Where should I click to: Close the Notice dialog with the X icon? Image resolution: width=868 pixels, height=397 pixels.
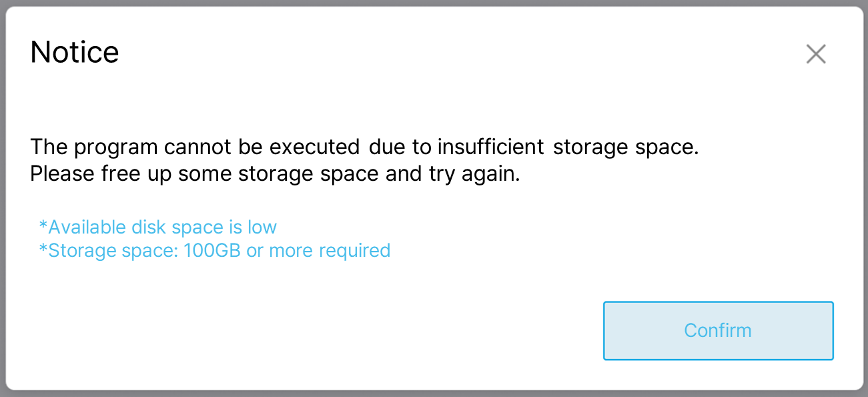click(816, 54)
